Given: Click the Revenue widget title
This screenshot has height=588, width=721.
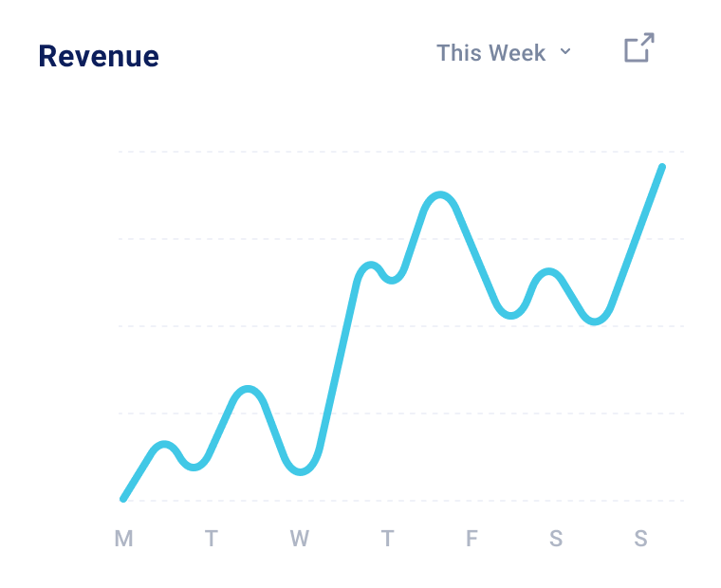Looking at the screenshot, I should 99,57.
